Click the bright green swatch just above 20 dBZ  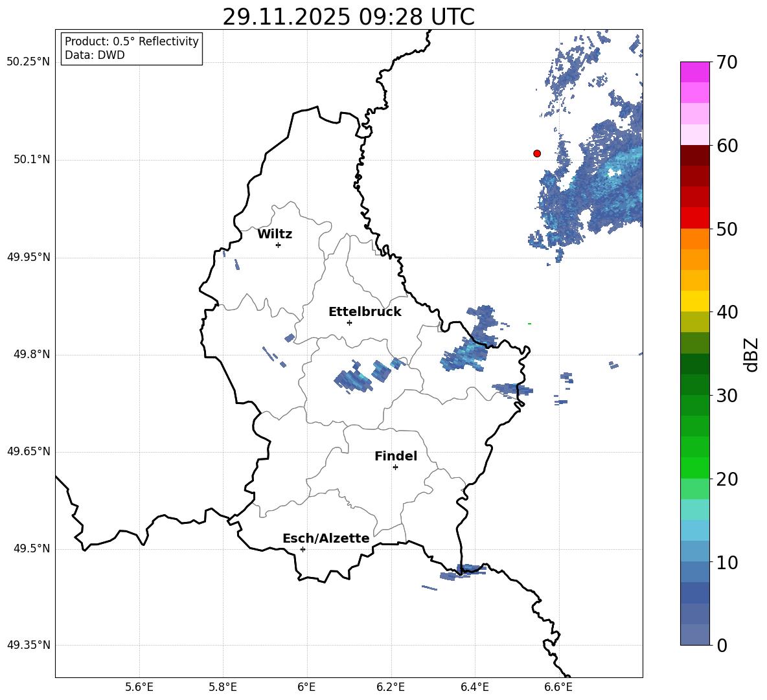click(694, 468)
